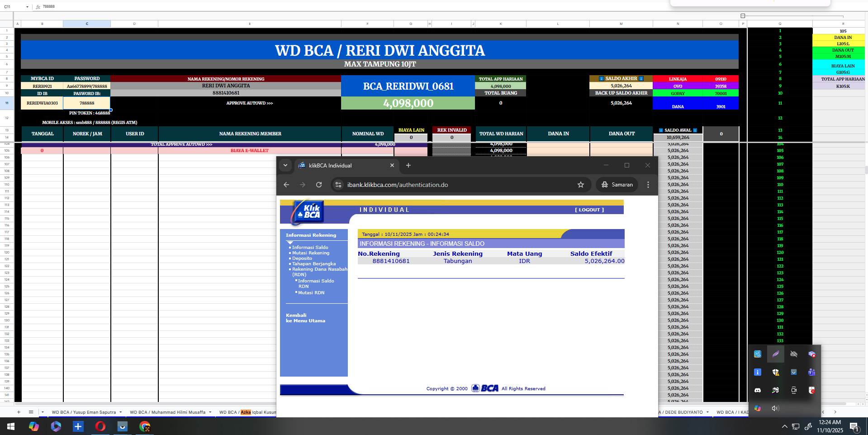Collapse the Informasi Rekening menu triangle

click(290, 243)
